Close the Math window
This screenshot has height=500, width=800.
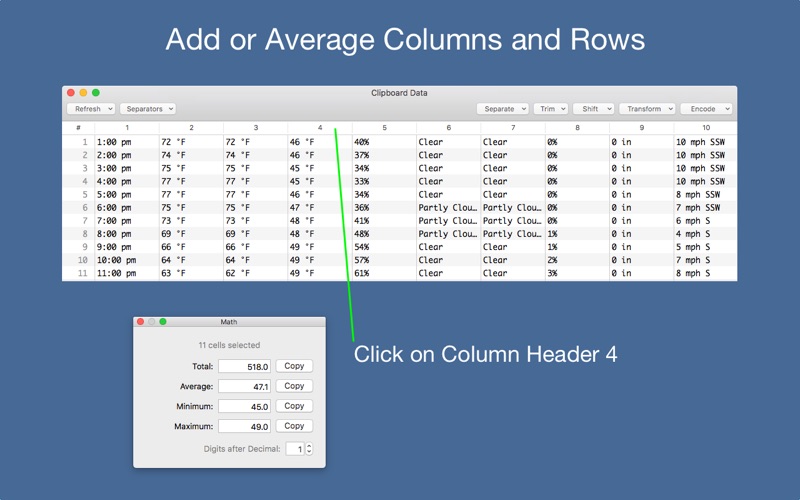(140, 322)
